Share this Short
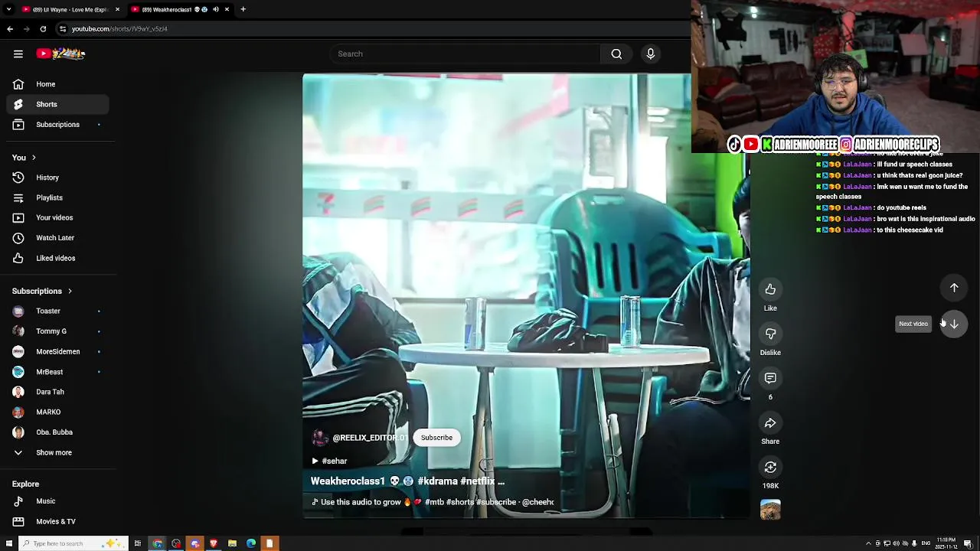Image resolution: width=980 pixels, height=551 pixels. 770,422
